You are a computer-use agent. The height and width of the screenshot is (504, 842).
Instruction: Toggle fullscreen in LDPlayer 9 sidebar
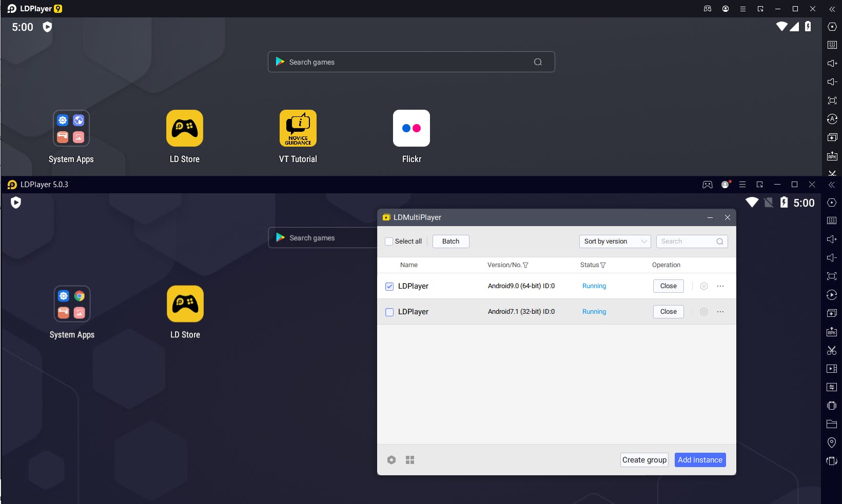[x=832, y=100]
